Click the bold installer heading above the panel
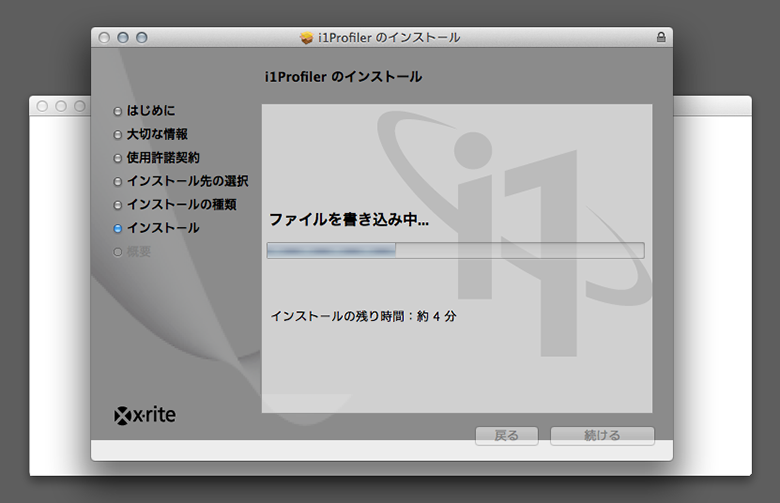 pyautogui.click(x=336, y=76)
